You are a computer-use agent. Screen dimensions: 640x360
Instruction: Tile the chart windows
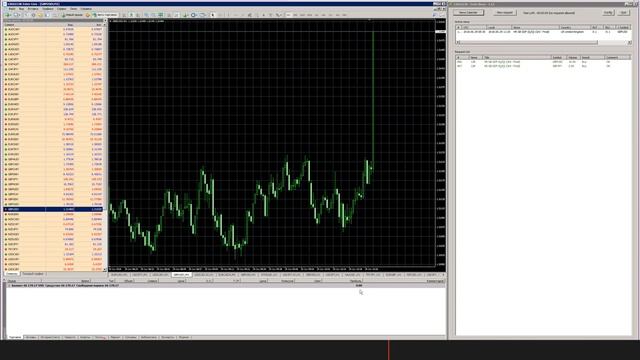coord(160,15)
